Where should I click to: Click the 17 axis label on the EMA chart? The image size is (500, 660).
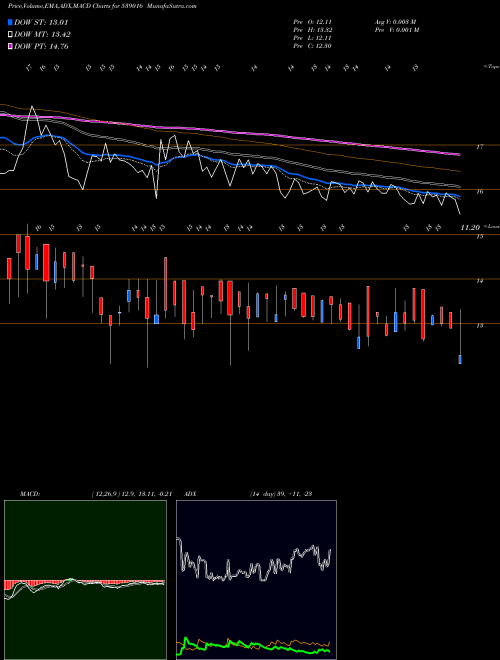tap(479, 147)
